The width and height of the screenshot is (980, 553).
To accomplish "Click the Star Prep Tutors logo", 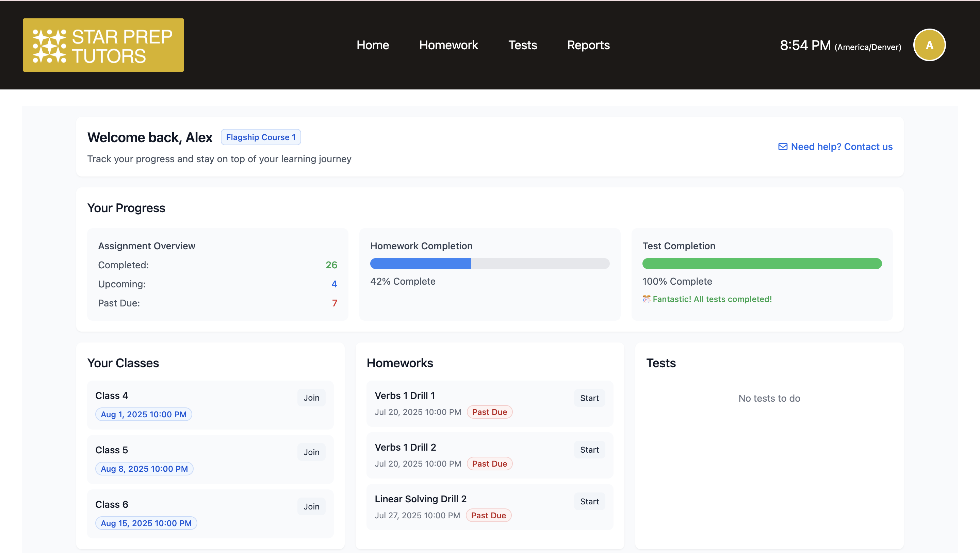I will coord(103,45).
